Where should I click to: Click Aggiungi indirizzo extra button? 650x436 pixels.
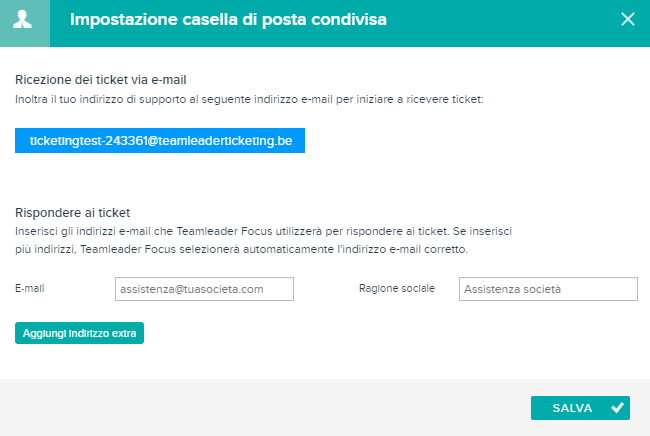coord(79,333)
